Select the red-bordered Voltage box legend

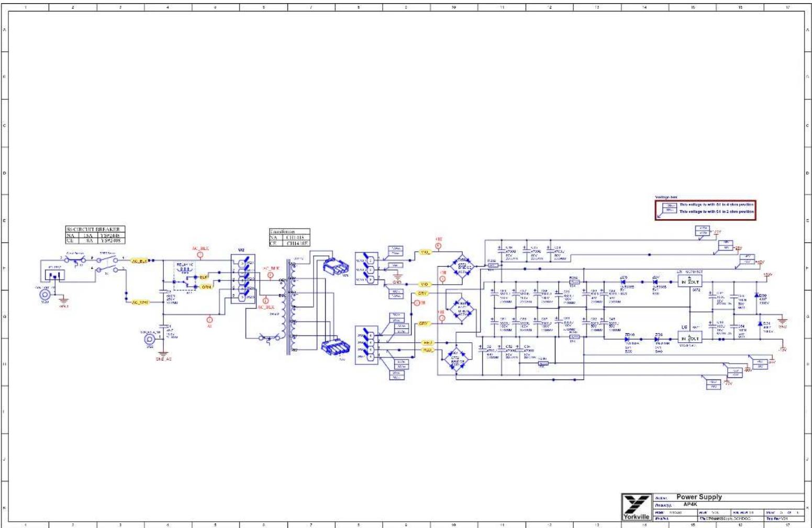click(x=705, y=209)
